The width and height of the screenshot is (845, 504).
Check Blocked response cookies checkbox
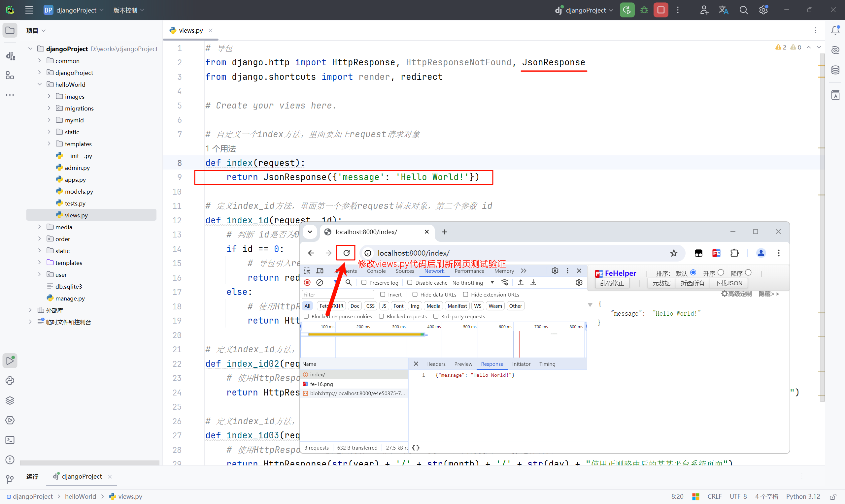[x=306, y=316]
